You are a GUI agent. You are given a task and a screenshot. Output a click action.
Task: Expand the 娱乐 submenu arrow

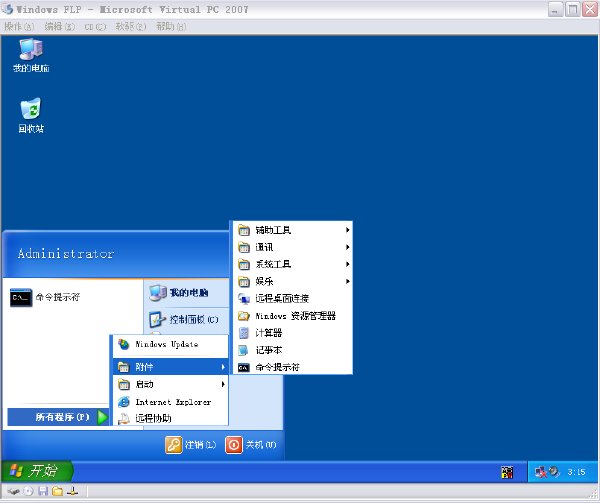tap(347, 282)
